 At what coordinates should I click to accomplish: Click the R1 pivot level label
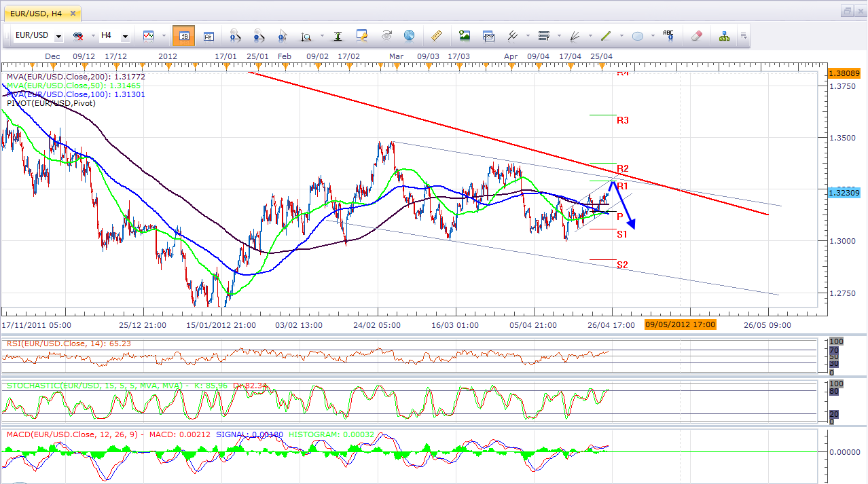pos(623,185)
